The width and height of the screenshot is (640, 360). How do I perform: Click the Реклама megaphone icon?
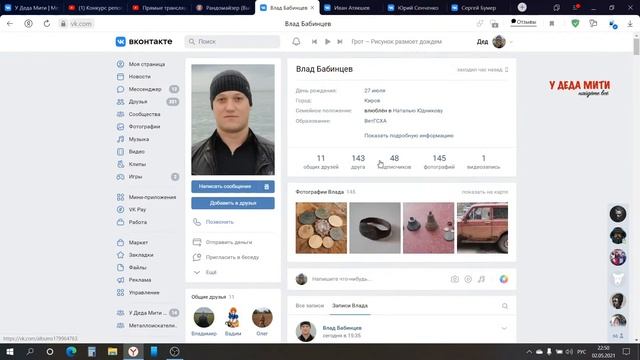click(120, 280)
